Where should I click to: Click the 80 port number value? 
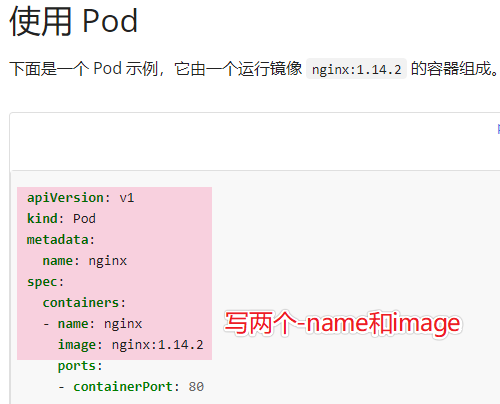point(196,387)
